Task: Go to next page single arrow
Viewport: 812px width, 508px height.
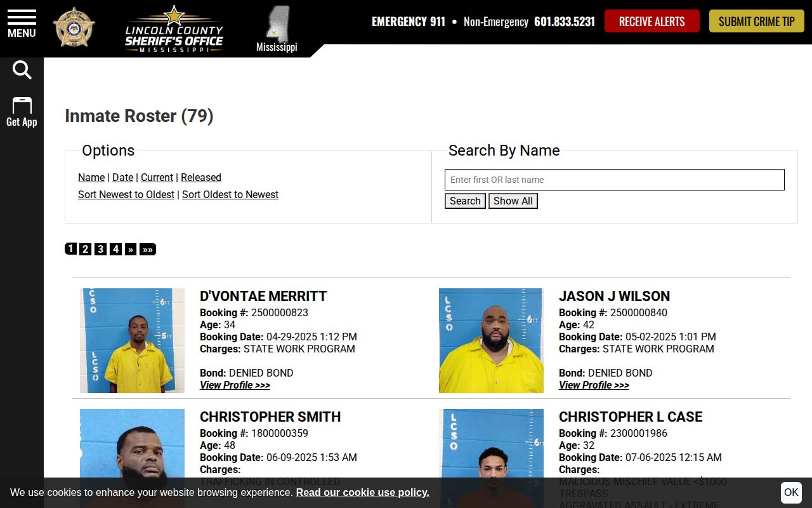Action: (131, 249)
